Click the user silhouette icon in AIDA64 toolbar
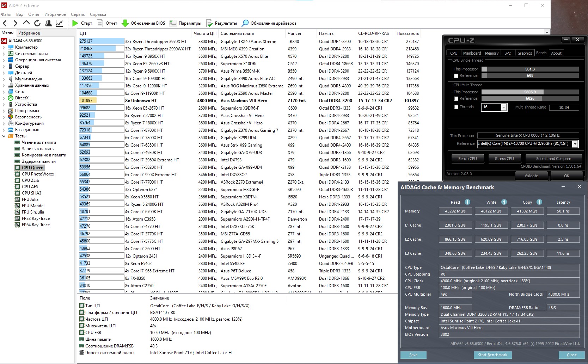This screenshot has height=364, width=588. [x=48, y=23]
